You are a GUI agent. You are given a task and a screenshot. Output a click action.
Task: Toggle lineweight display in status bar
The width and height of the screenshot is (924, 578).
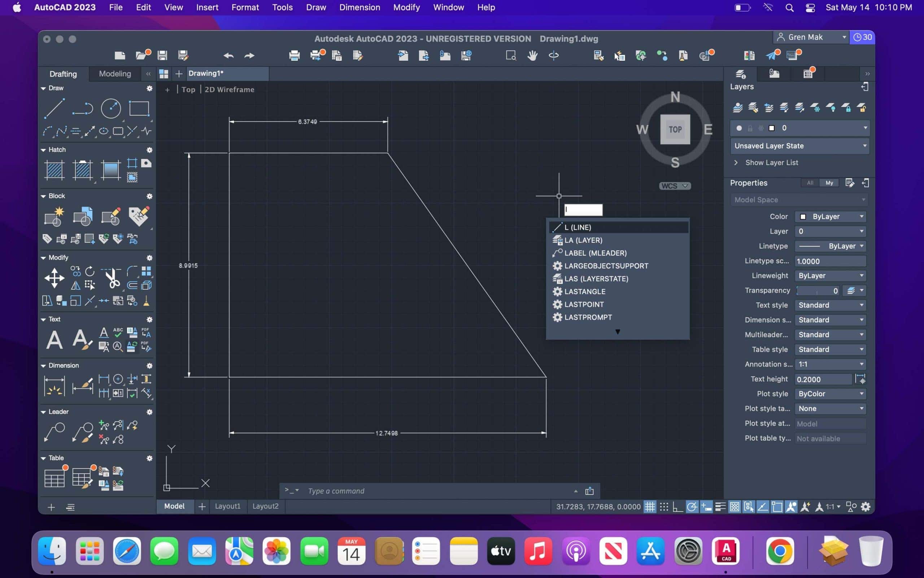tap(720, 506)
